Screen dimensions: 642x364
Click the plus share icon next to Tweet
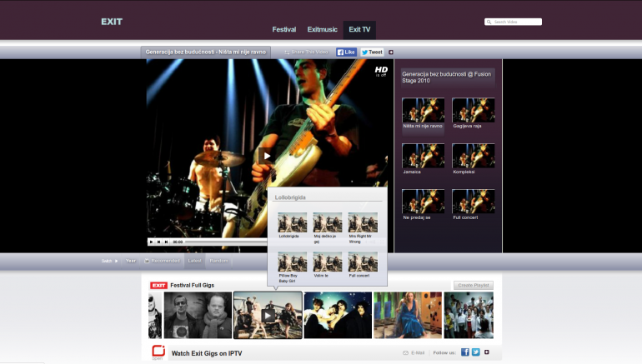click(x=391, y=52)
